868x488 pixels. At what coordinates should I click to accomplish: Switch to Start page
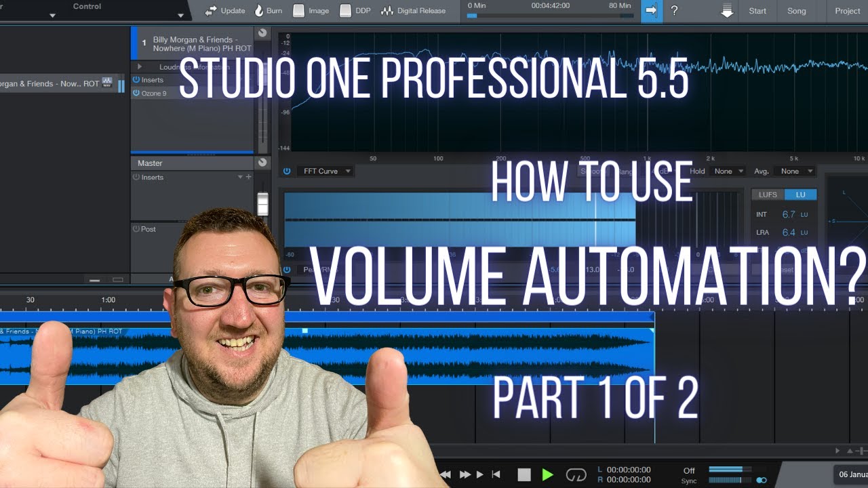click(757, 11)
